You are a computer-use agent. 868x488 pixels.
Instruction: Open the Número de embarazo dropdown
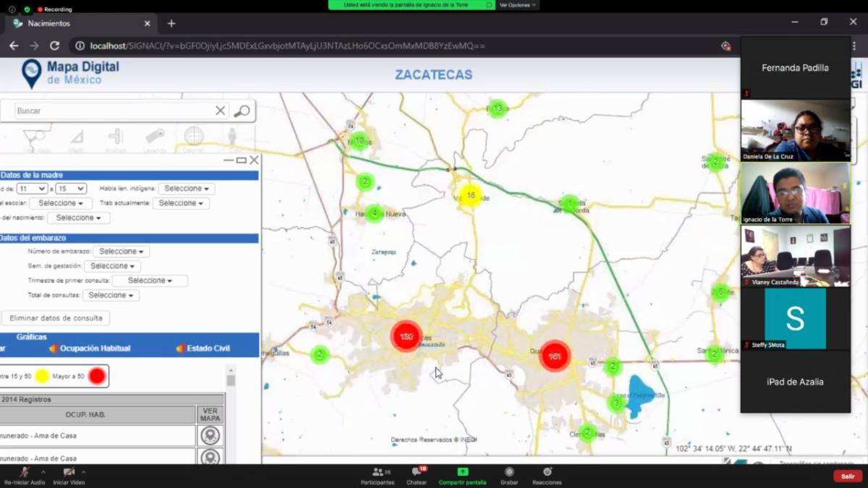coord(121,252)
